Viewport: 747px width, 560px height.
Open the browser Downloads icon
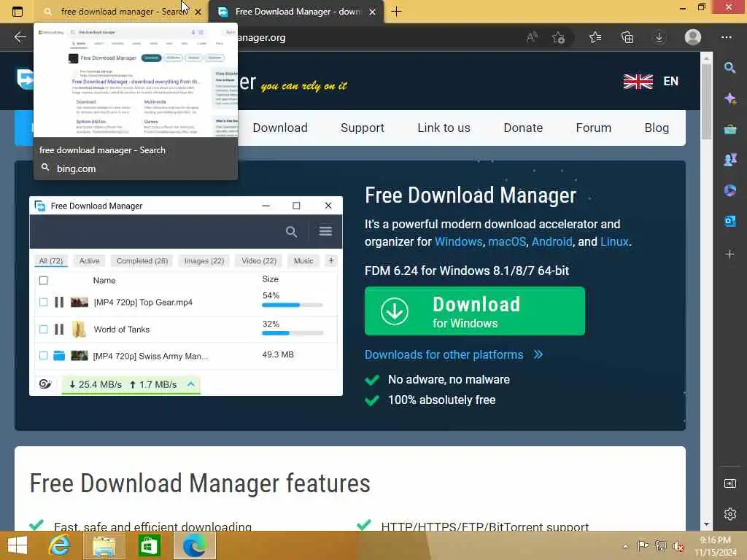[659, 37]
